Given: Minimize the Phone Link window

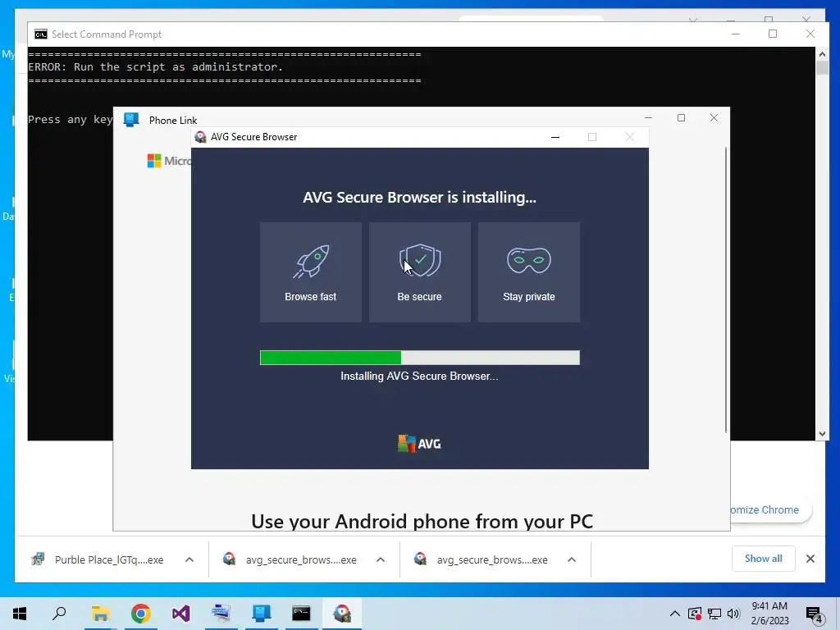Looking at the screenshot, I should 648,118.
